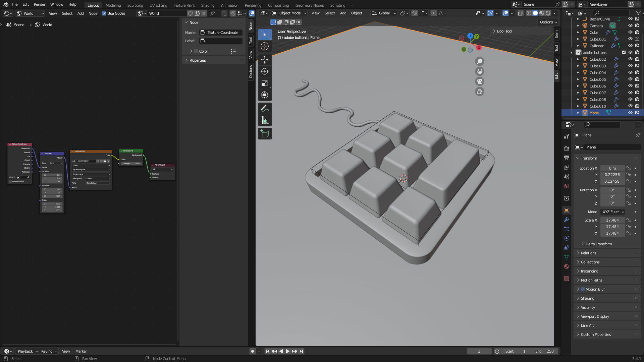Screen dimensions: 644x362
Task: Open the Node menu in shader editor
Action: tap(93, 13)
